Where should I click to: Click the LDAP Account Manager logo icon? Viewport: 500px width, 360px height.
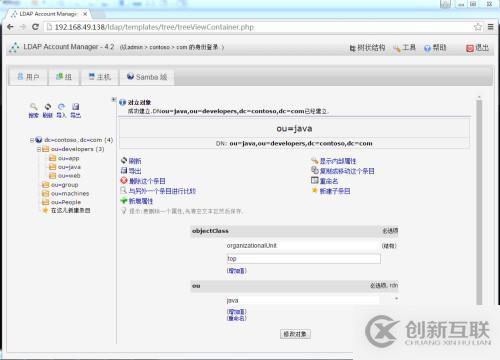(14, 47)
